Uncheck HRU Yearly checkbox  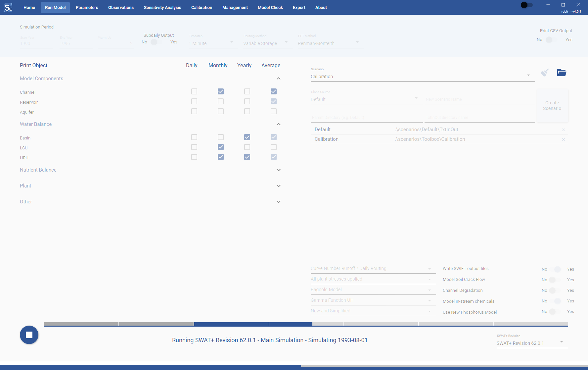pos(247,157)
